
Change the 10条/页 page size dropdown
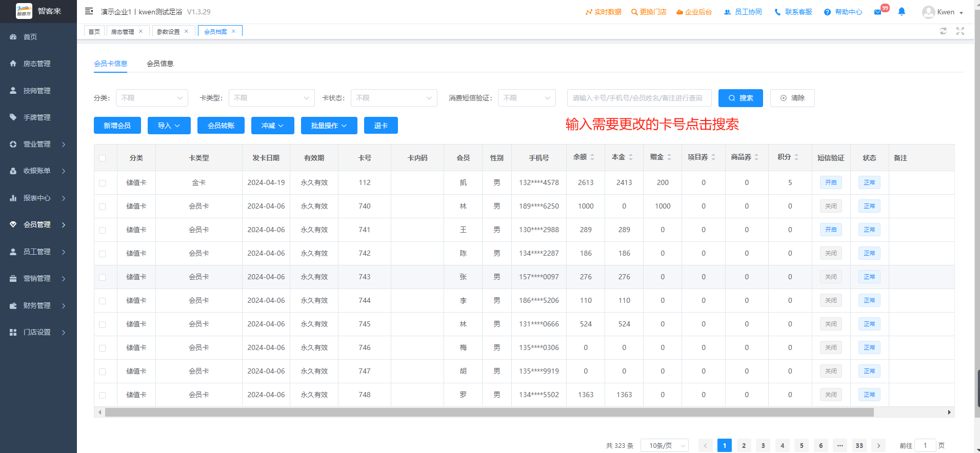pyautogui.click(x=665, y=445)
